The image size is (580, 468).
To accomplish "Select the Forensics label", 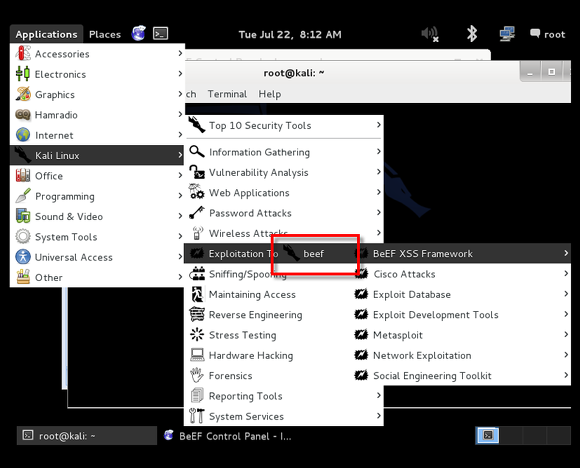I will (230, 376).
